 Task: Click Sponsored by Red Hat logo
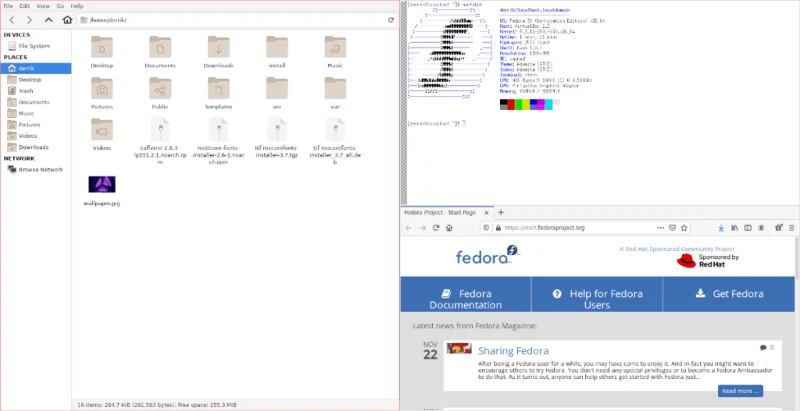[x=708, y=261]
